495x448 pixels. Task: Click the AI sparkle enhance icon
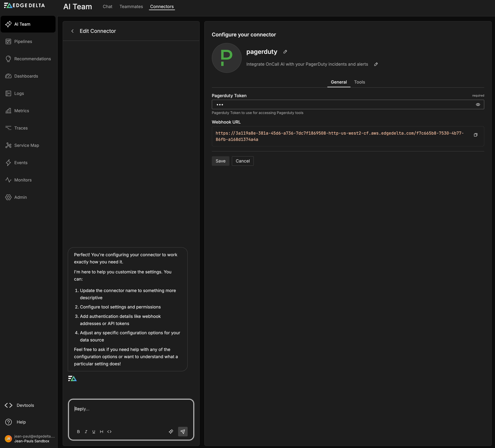[x=171, y=432]
